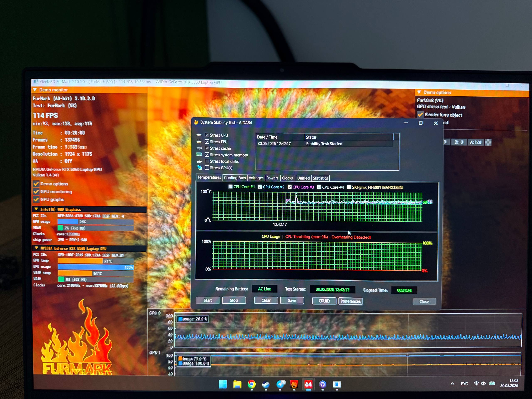Viewport: 532px width, 399px height.
Task: Click the A:128 alpha value field
Action: click(475, 142)
